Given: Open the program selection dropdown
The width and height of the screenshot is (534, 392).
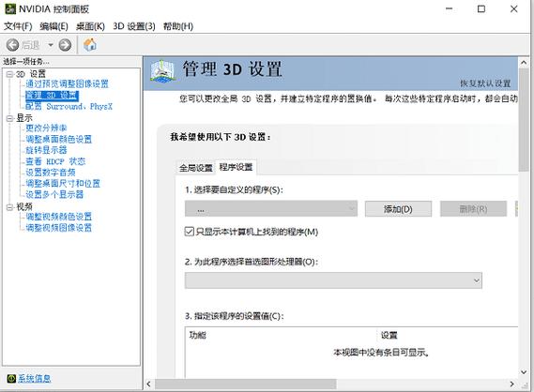Looking at the screenshot, I should [271, 208].
